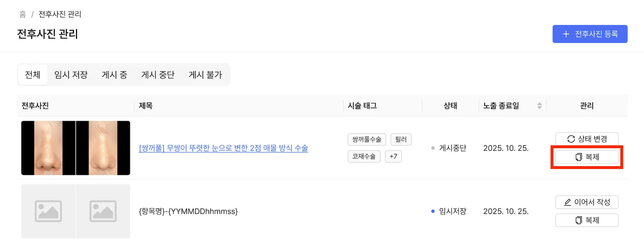
Task: Select the 게시 중단 tab
Action: pos(158,75)
